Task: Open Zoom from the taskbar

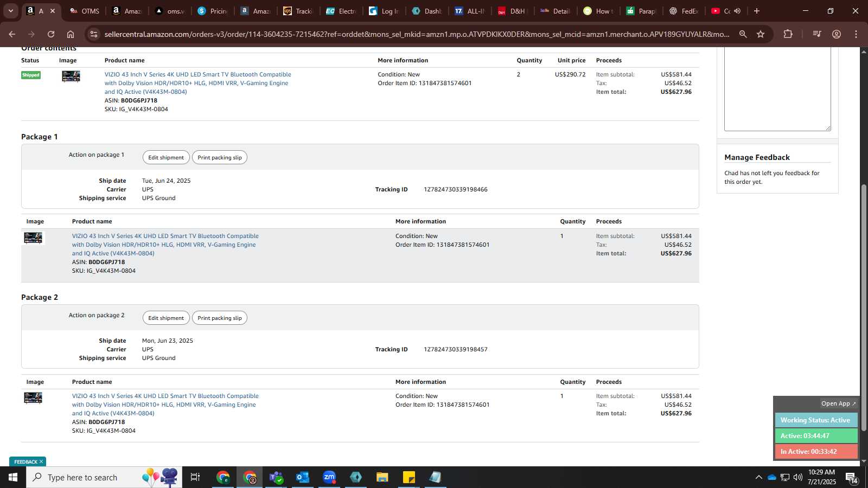Action: (x=329, y=477)
